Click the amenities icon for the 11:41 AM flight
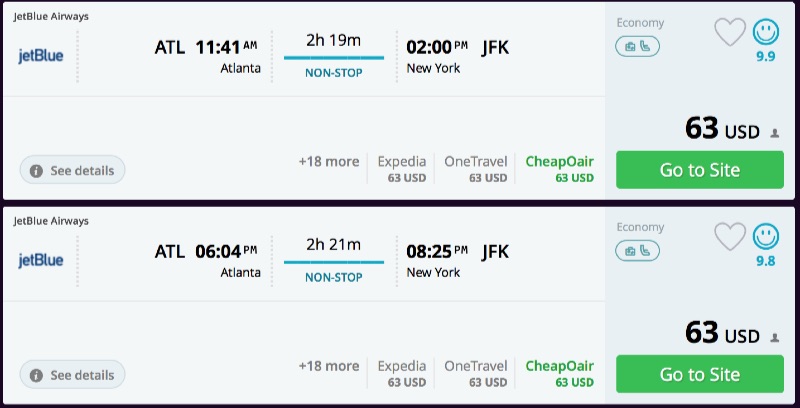 pyautogui.click(x=637, y=46)
